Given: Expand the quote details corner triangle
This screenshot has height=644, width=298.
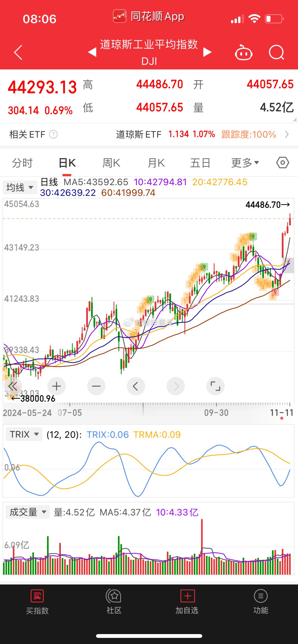Looking at the screenshot, I should click(295, 120).
